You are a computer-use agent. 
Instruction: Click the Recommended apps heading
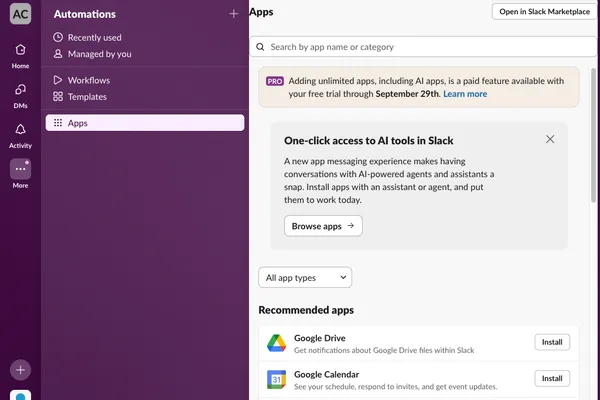[x=306, y=310]
